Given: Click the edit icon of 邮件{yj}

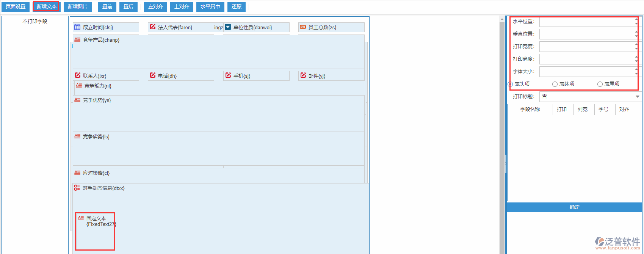Looking at the screenshot, I should (x=303, y=75).
